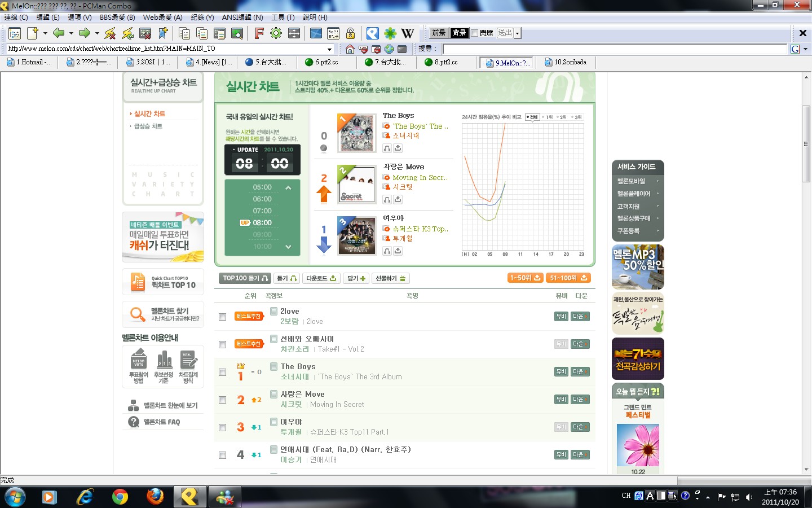Screen dimensions: 812x508
Task: Show earlier hours with up chevron
Action: coord(288,187)
